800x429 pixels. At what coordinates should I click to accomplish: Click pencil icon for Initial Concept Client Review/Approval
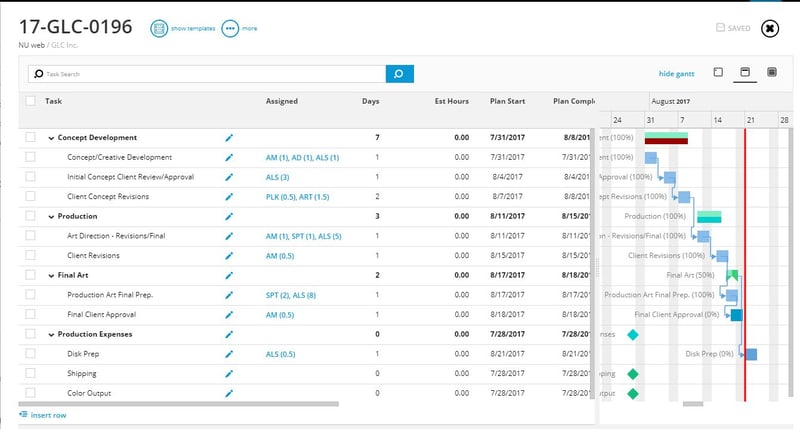coord(229,177)
